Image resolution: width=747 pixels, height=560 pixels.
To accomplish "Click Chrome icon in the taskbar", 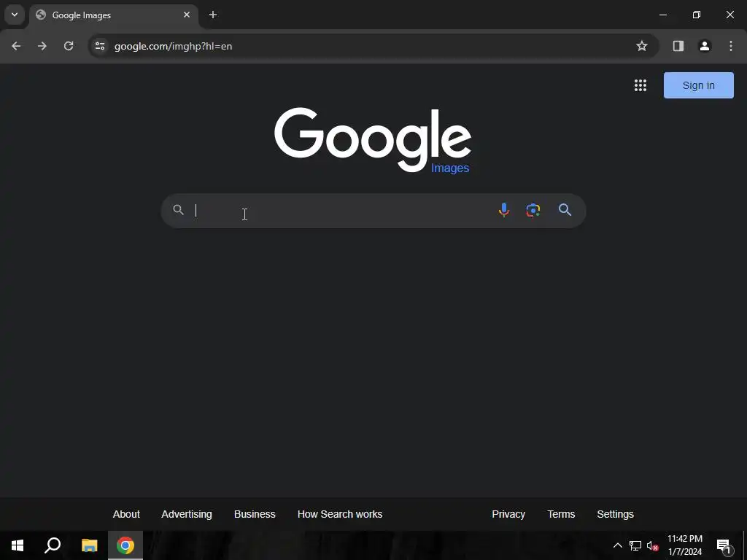I will (x=125, y=545).
